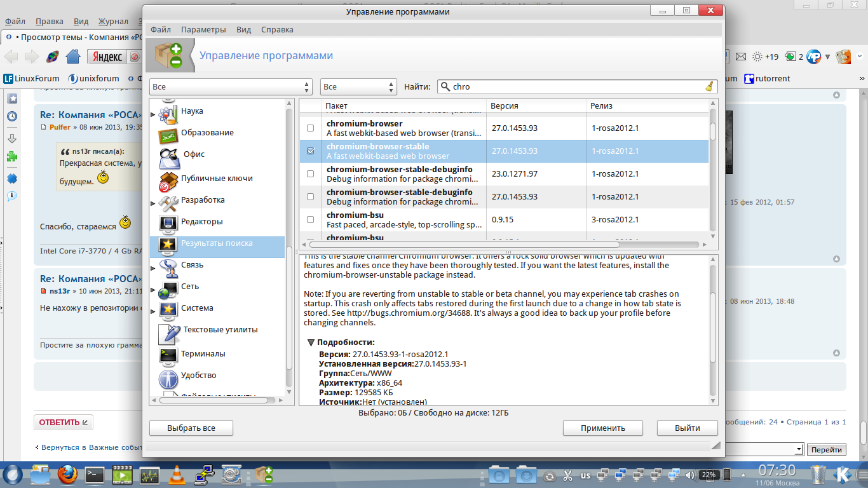Click the Образование category chalkboard icon
This screenshot has height=488, width=868.
[168, 134]
